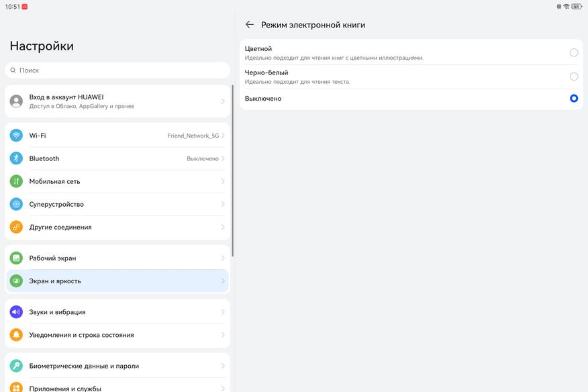Open Bluetooth via its chevron arrow
Screen dimensions: 588x392
pos(223,158)
